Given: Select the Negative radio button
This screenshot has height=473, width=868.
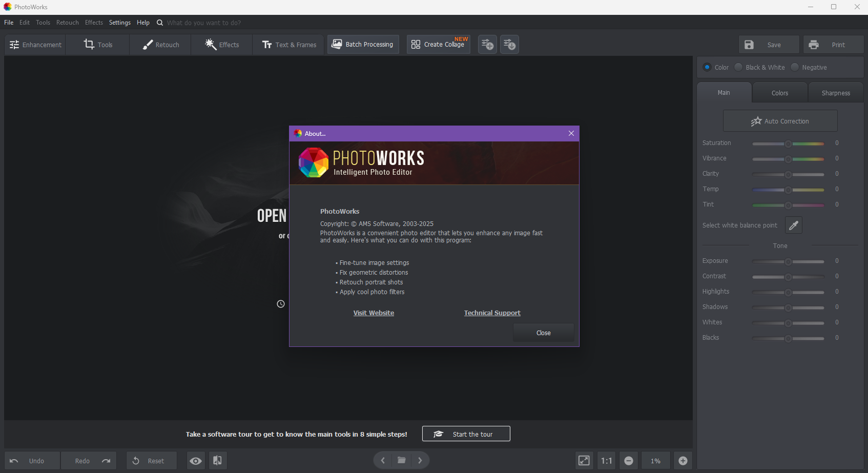Looking at the screenshot, I should [x=795, y=67].
